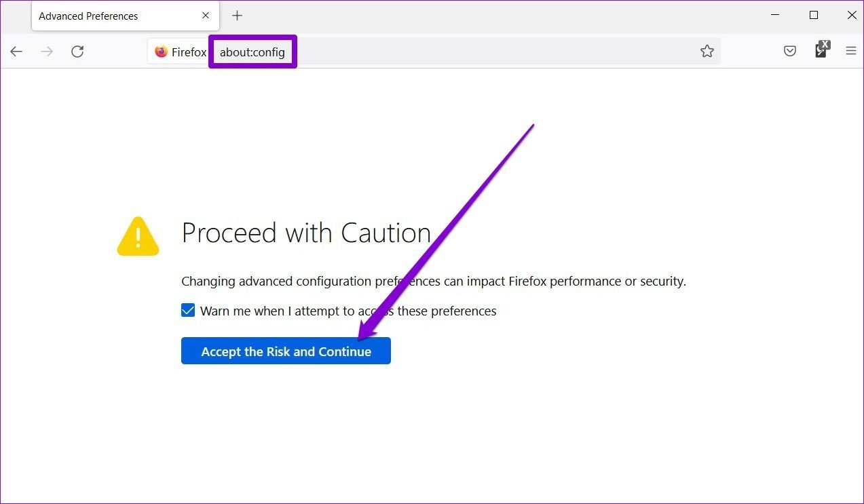
Task: Open the hamburger application menu
Action: tap(851, 51)
